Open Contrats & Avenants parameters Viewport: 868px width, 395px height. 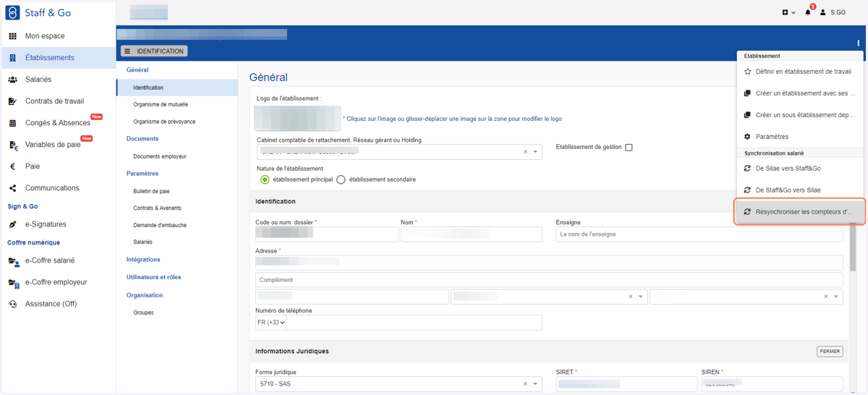coord(157,208)
